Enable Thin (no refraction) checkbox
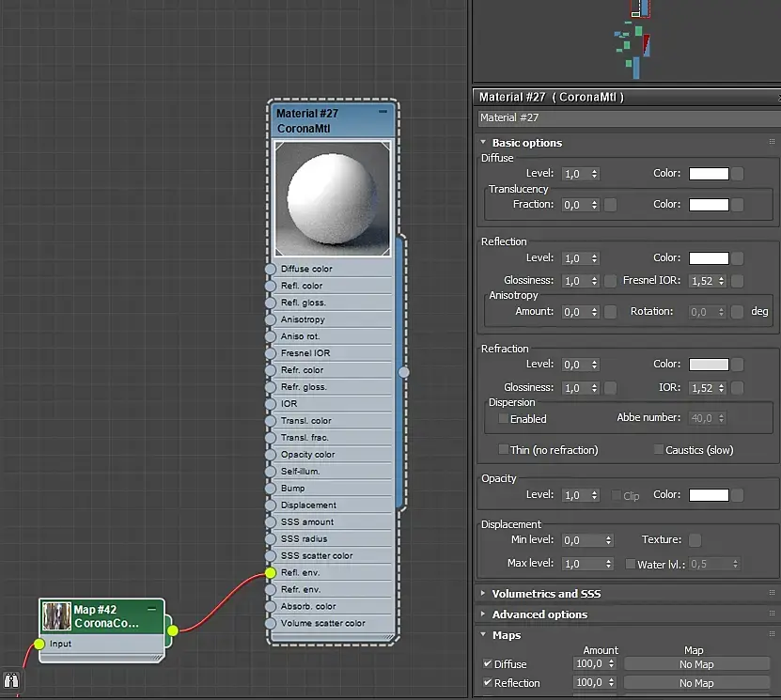The image size is (781, 700). 504,449
